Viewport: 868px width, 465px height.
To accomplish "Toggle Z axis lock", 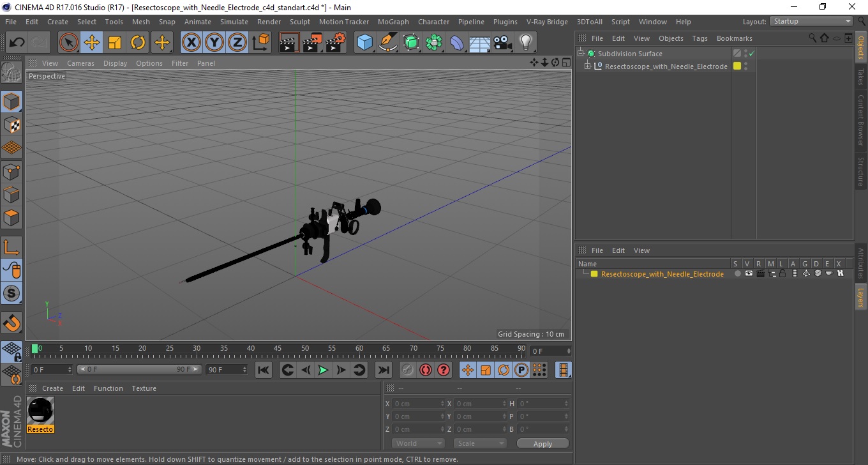I will click(x=237, y=43).
